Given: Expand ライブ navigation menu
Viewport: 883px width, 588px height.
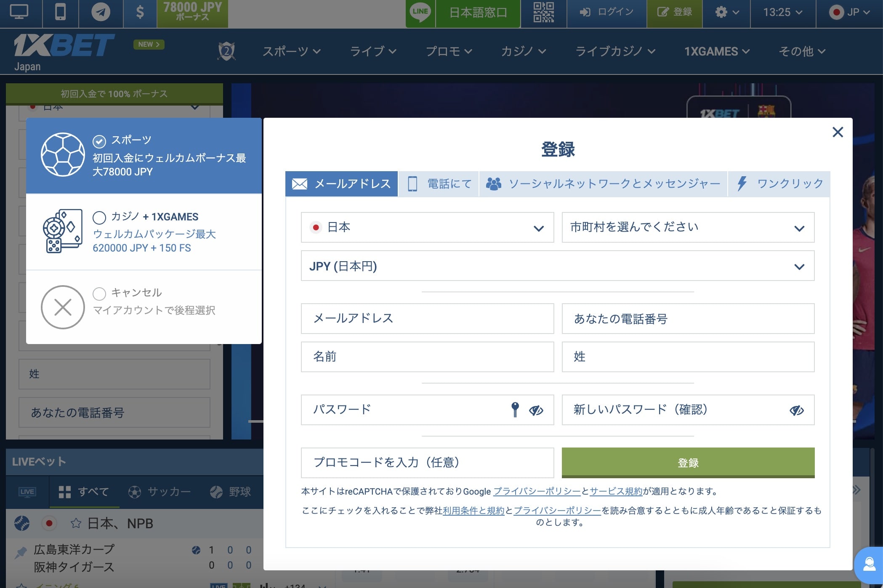Looking at the screenshot, I should pyautogui.click(x=373, y=51).
